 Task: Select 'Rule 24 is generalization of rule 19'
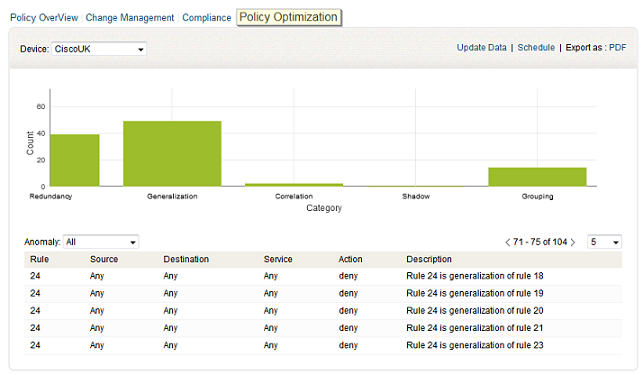coord(475,293)
